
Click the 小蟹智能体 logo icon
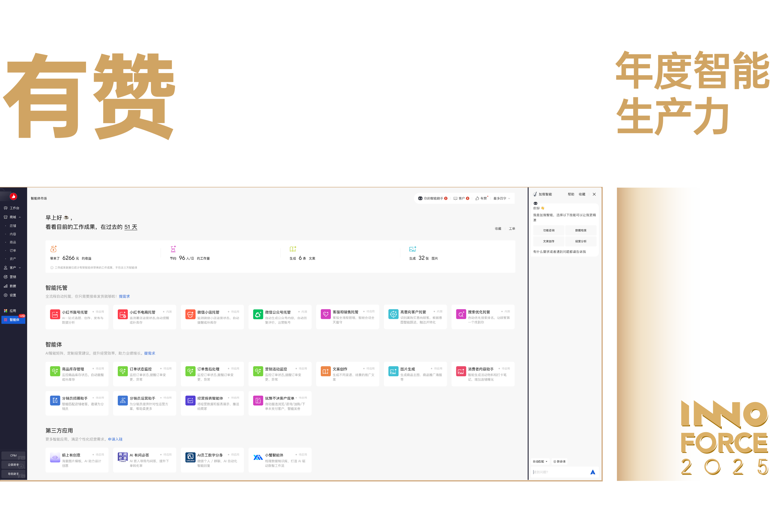point(258,457)
